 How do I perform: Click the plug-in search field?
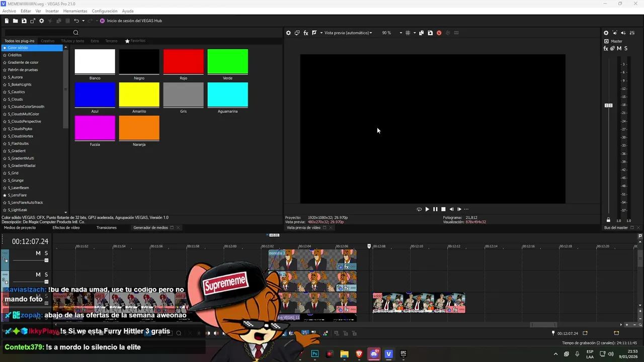coord(38,33)
